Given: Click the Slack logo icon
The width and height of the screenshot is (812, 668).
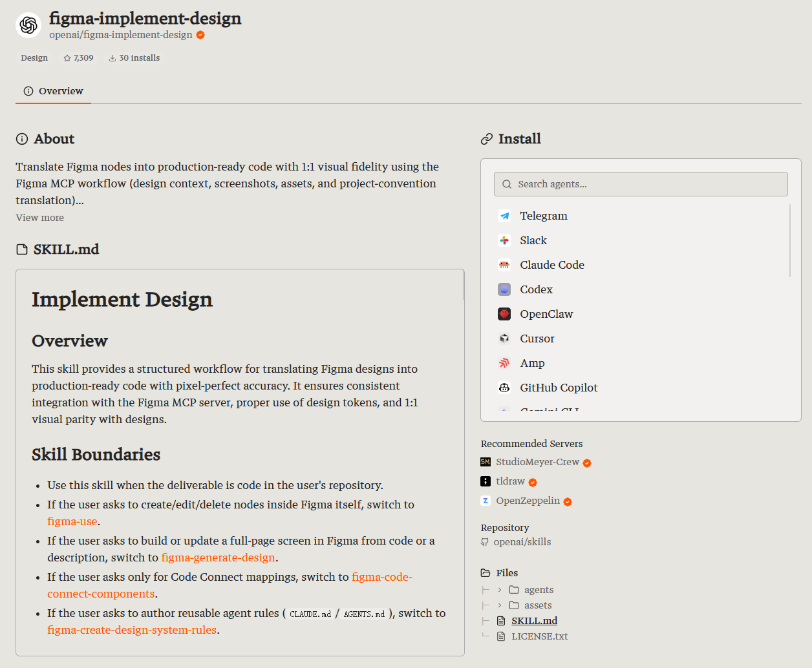Looking at the screenshot, I should pos(504,240).
